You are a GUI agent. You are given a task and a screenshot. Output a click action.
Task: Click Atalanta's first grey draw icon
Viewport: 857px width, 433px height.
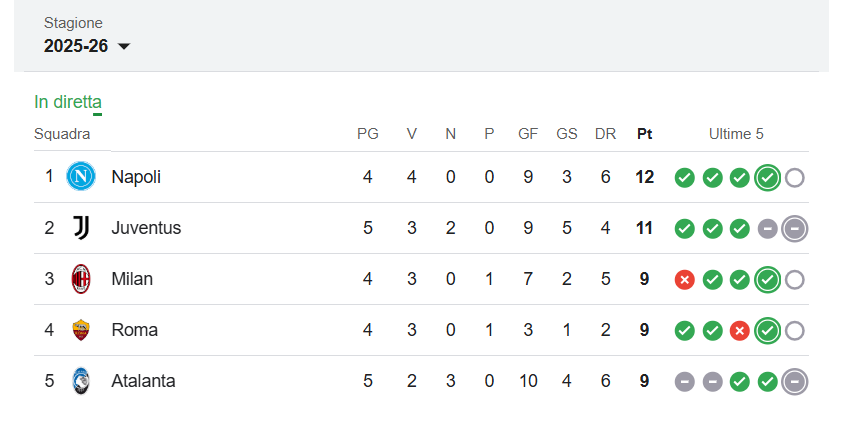pyautogui.click(x=684, y=382)
